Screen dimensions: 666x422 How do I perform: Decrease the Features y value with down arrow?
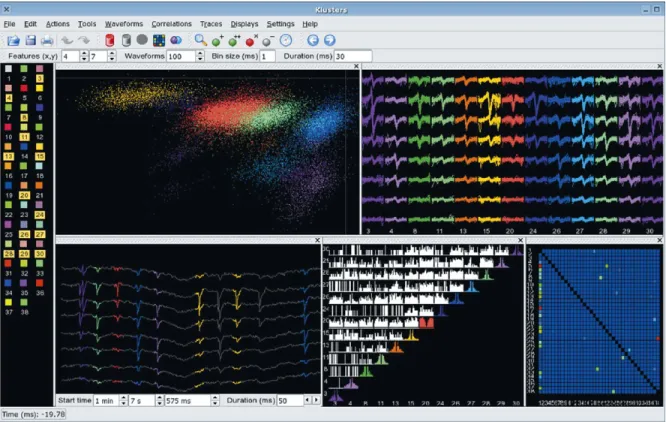coord(112,59)
